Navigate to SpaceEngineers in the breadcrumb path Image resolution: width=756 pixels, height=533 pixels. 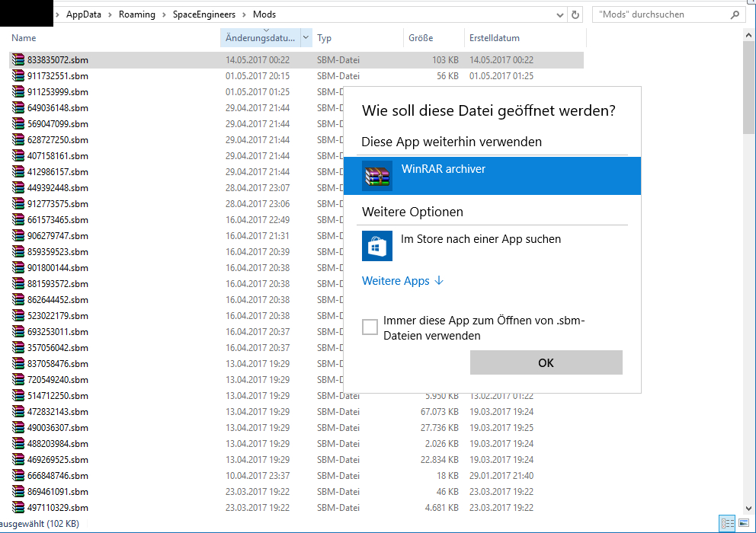click(x=204, y=14)
